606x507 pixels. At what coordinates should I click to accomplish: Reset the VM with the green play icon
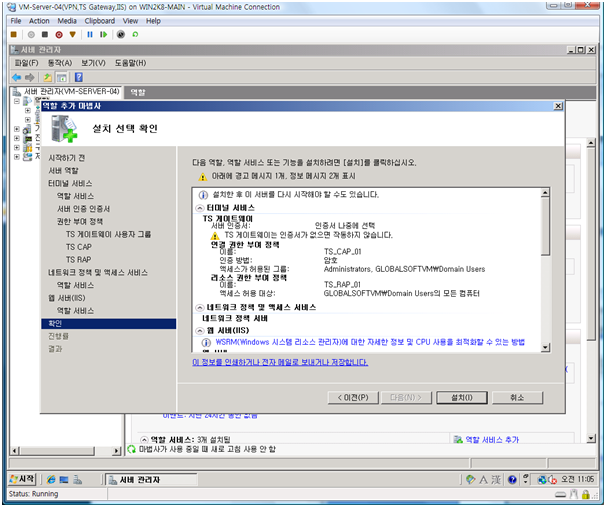tap(103, 35)
